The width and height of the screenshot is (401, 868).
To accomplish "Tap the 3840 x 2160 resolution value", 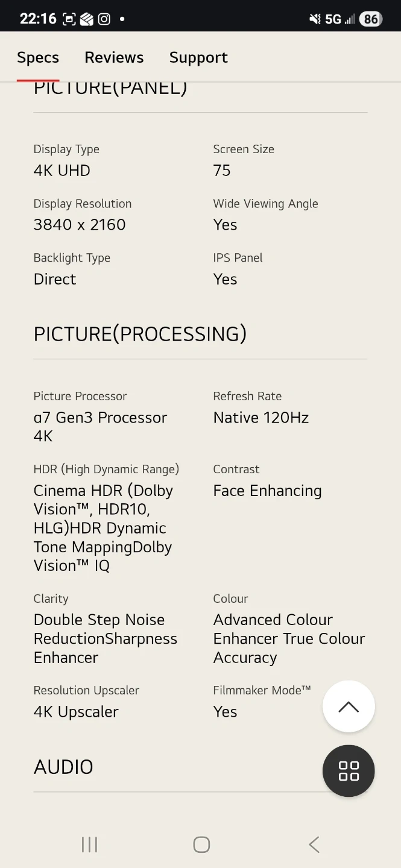I will point(80,225).
